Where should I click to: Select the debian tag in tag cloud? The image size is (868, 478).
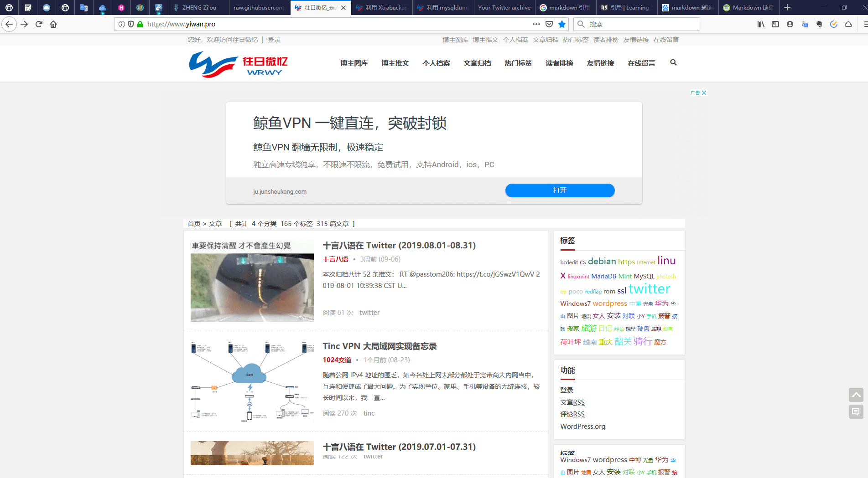coord(602,261)
